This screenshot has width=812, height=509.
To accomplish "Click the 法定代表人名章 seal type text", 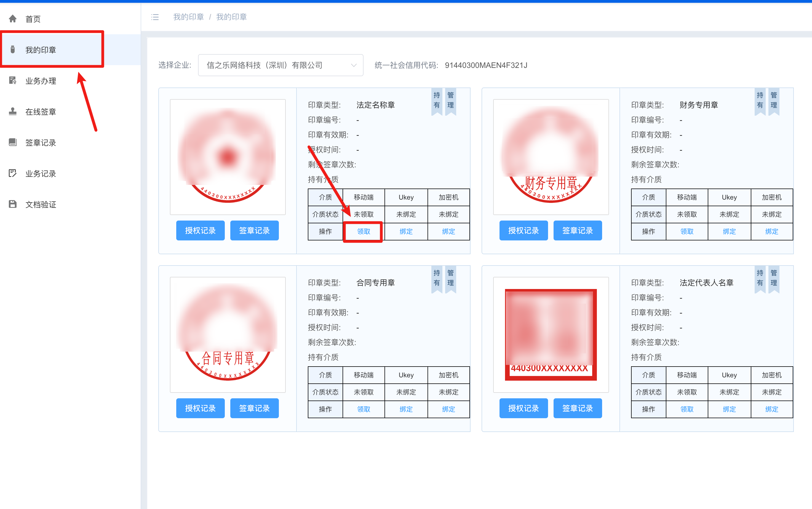I will pyautogui.click(x=706, y=283).
